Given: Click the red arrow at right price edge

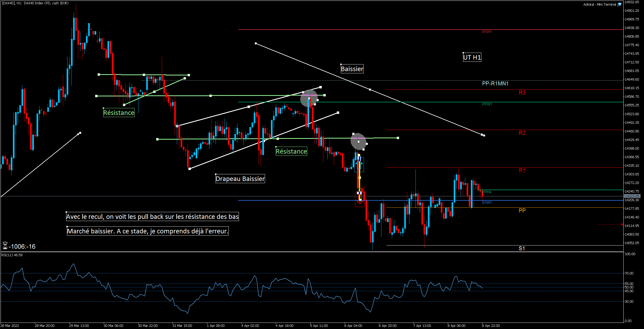Looking at the screenshot, I should pos(622,225).
